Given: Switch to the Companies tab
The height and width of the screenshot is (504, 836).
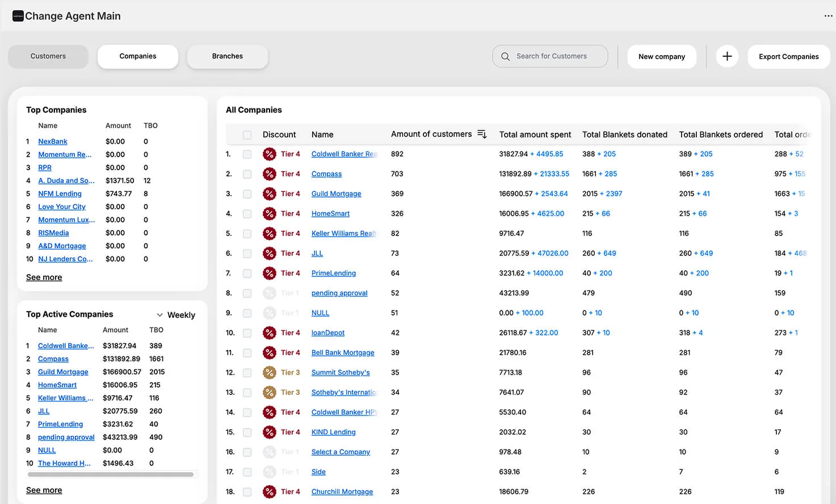Looking at the screenshot, I should 138,56.
